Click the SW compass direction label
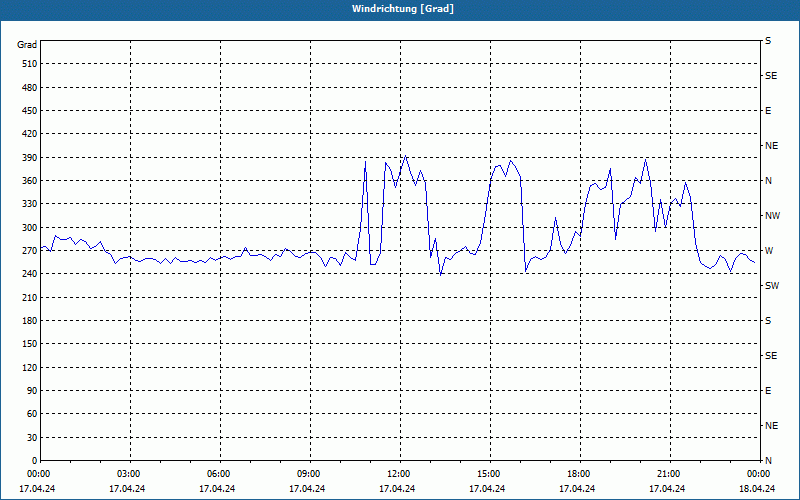Screen dimensions: 800x500 pos(772,286)
